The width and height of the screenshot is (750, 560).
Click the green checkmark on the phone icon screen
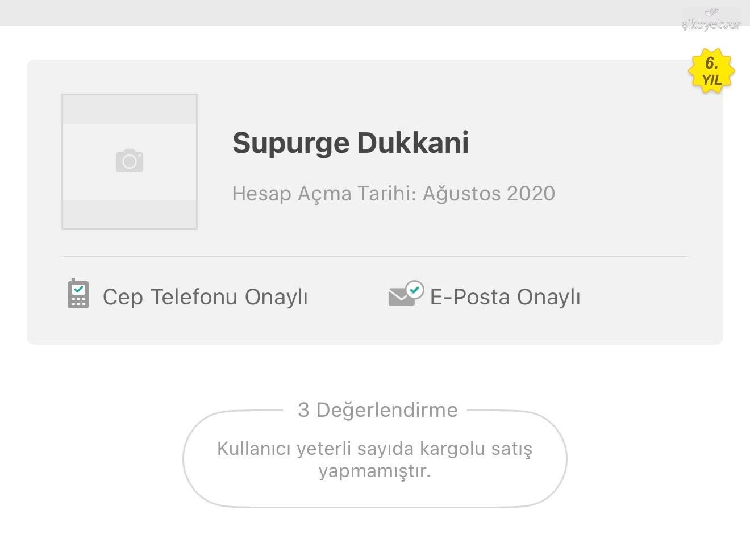pyautogui.click(x=78, y=289)
